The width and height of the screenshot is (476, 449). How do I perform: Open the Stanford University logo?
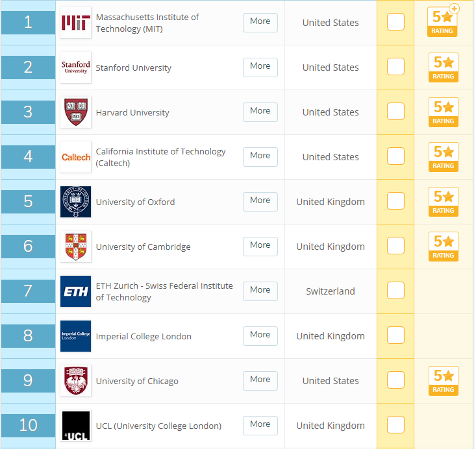(75, 67)
